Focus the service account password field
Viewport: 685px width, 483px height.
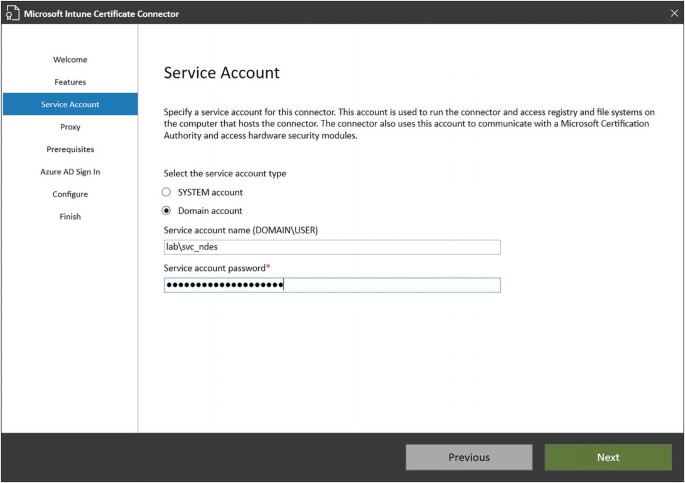tap(332, 285)
